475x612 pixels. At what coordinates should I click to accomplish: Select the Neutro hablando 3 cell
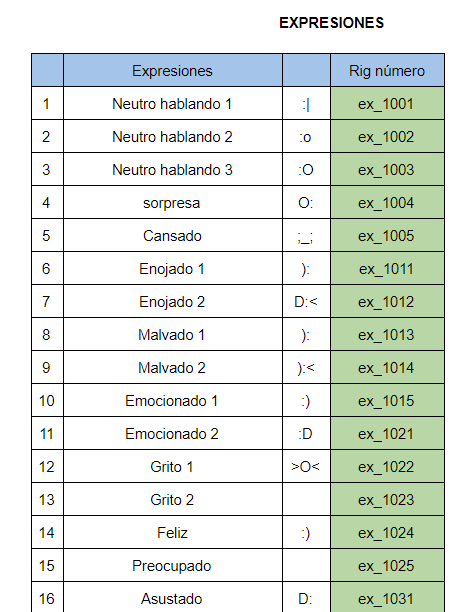[173, 169]
